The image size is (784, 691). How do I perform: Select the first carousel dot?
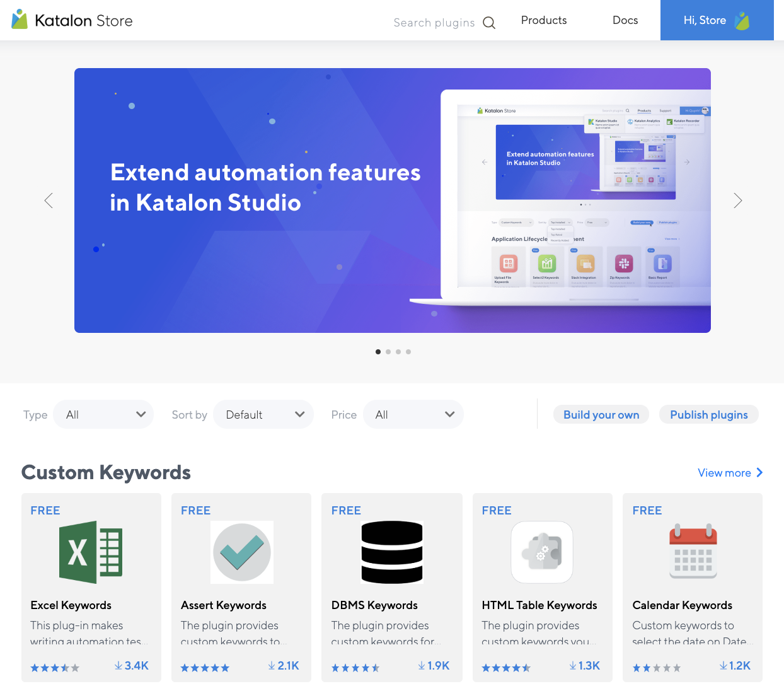tap(378, 352)
